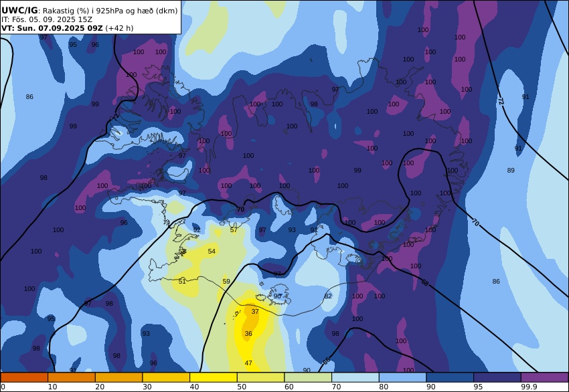Click the humidity value 92 on map
569x392 pixels.
point(197,230)
